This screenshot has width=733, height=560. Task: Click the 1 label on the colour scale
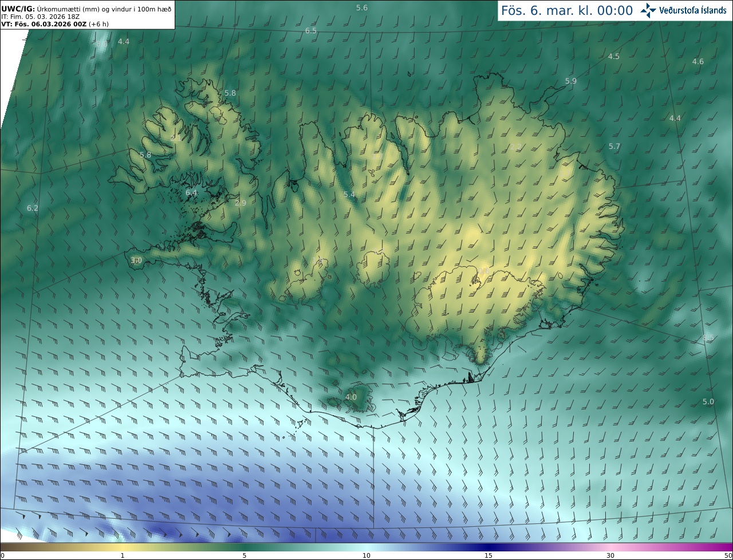tap(122, 555)
